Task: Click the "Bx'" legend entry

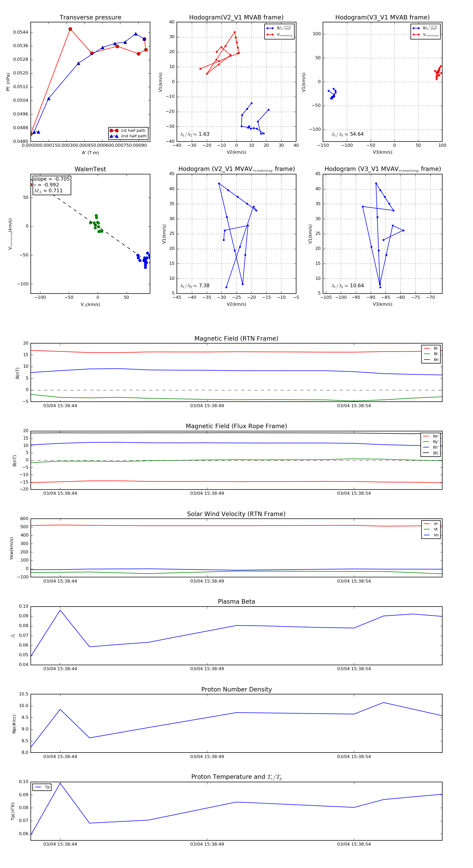Action: (431, 436)
